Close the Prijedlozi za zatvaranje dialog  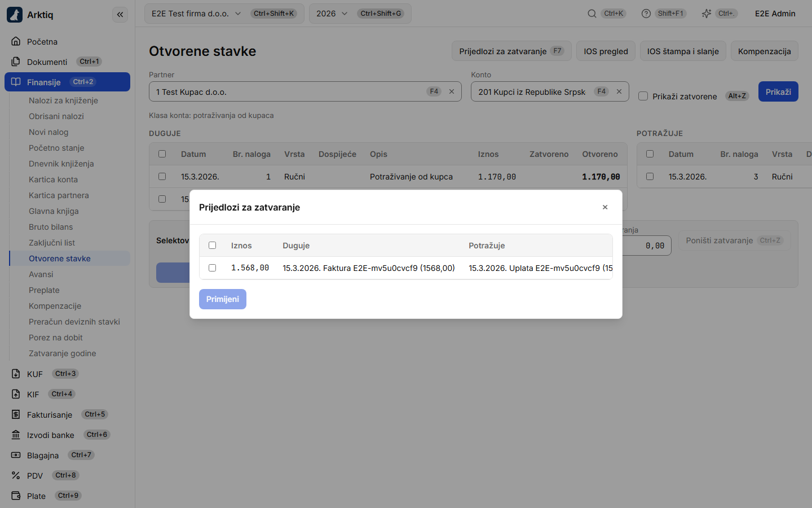(605, 207)
